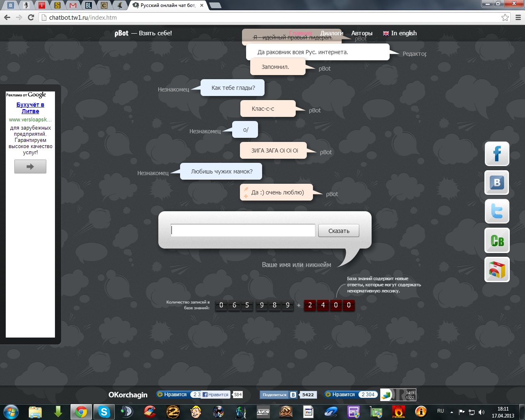Click the 'Сказать' send button

(x=339, y=231)
